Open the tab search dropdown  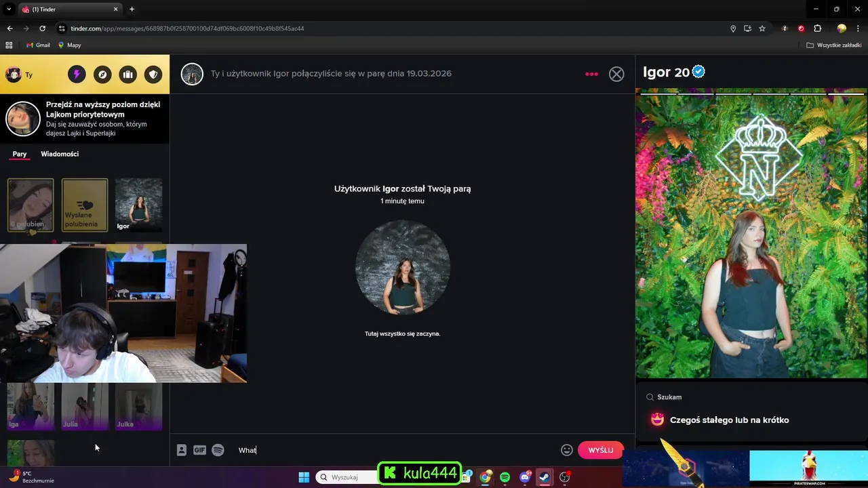click(x=9, y=9)
